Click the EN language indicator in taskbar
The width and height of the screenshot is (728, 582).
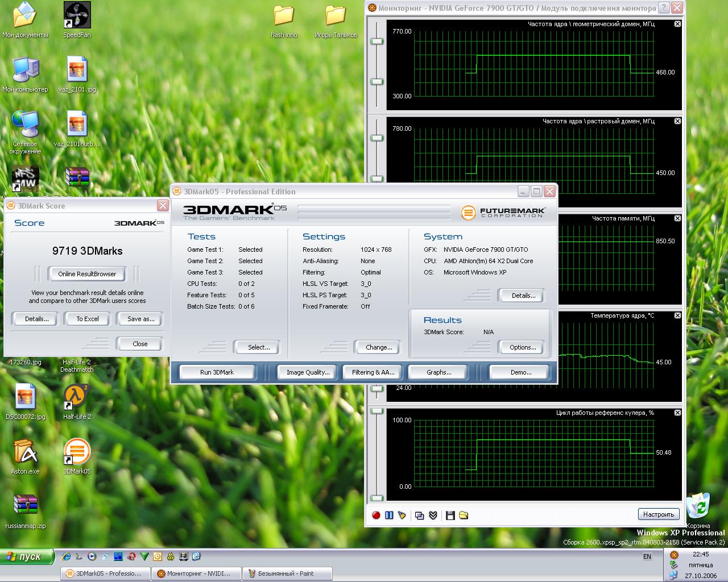647,556
